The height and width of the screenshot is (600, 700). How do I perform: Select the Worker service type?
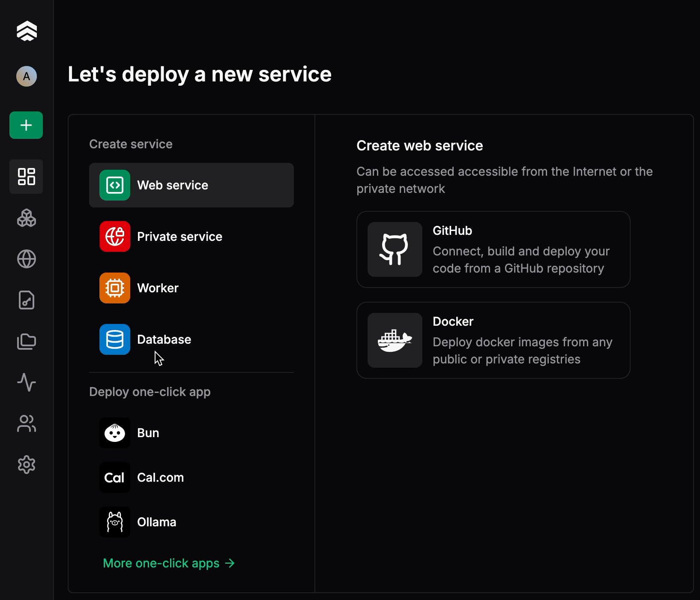coord(191,288)
